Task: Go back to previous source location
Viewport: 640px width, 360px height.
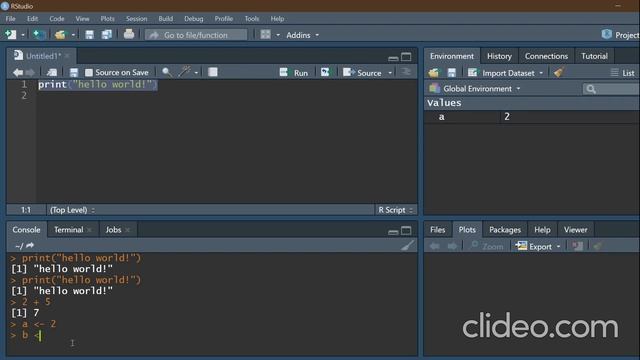Action: [18, 73]
